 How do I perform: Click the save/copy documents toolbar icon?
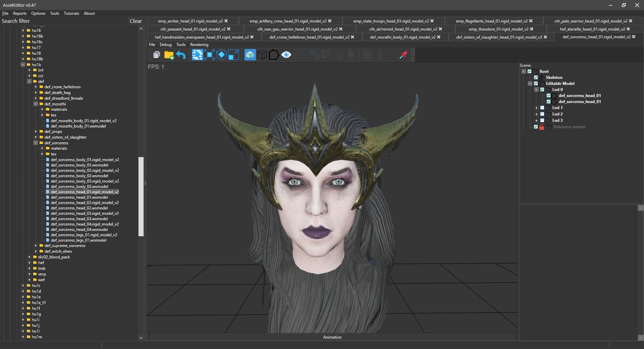coord(156,55)
